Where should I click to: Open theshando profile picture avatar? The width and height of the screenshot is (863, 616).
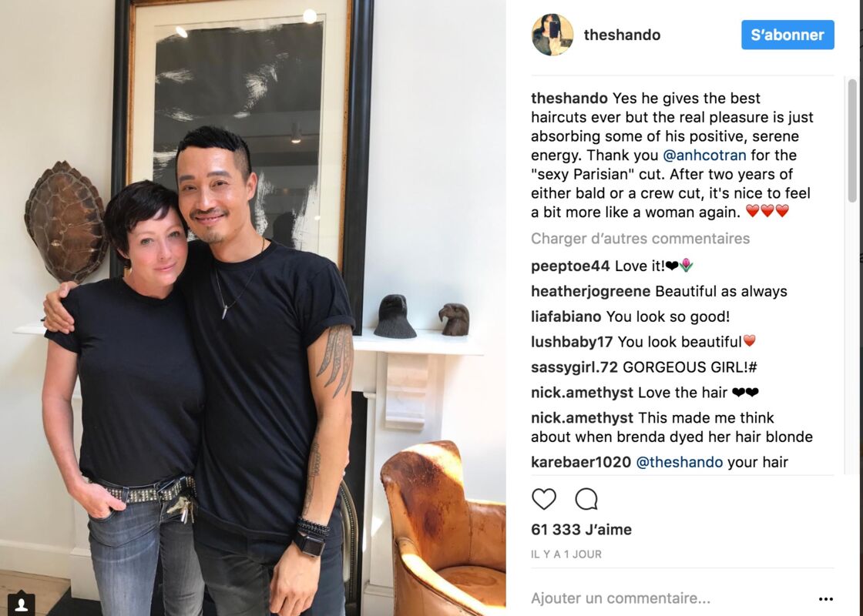click(552, 35)
